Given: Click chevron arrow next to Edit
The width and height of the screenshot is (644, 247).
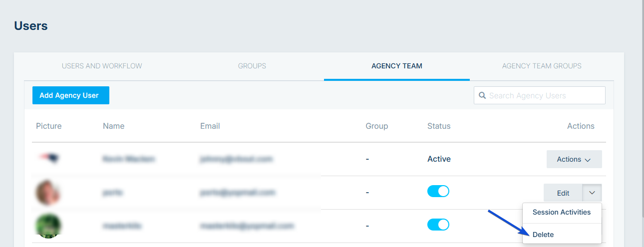Looking at the screenshot, I should pyautogui.click(x=592, y=193).
